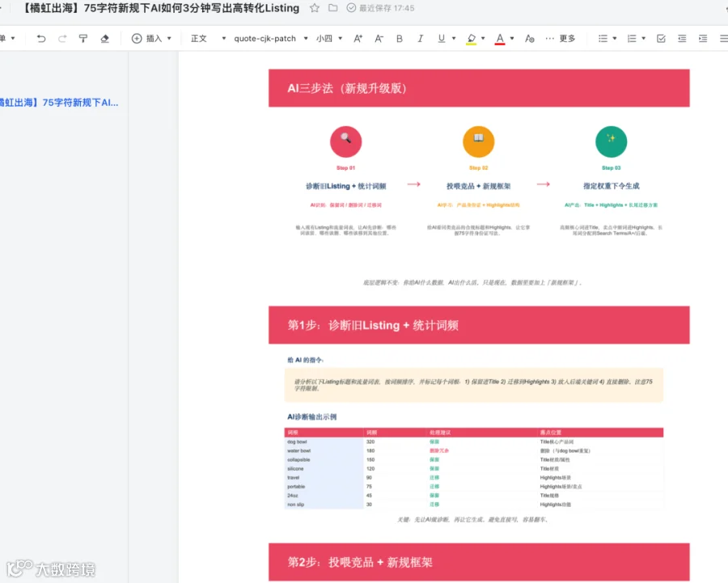Expand the 正文 paragraph style dropdown
The image size is (728, 583).
209,39
